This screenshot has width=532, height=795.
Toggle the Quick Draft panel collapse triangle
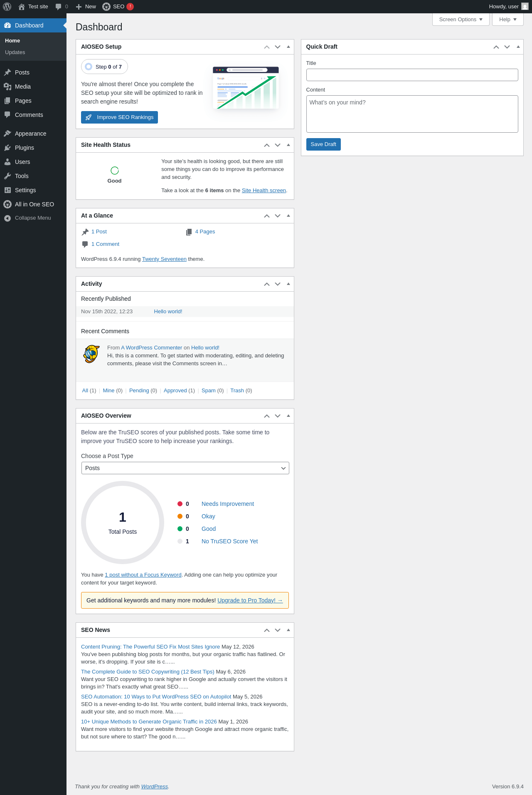(x=518, y=47)
